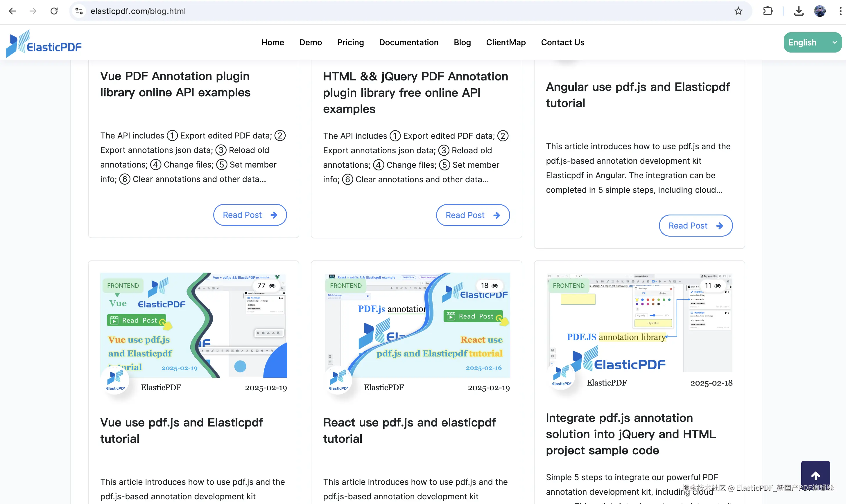Toggle the bookmark star for this page
The width and height of the screenshot is (846, 504).
coord(738,11)
